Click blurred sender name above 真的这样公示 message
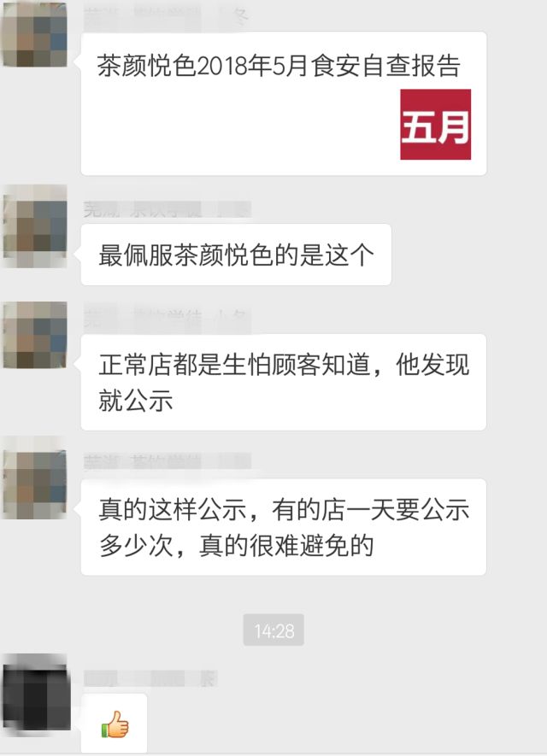 (x=167, y=461)
